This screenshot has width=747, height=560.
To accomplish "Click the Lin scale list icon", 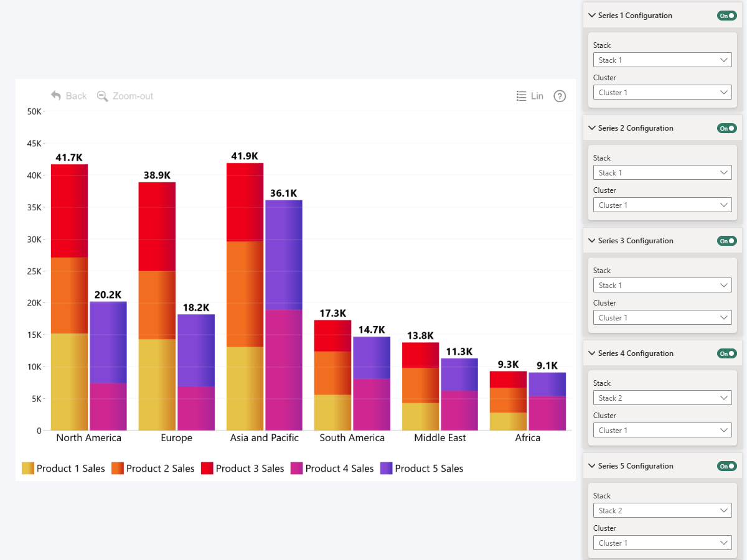I will pos(522,96).
